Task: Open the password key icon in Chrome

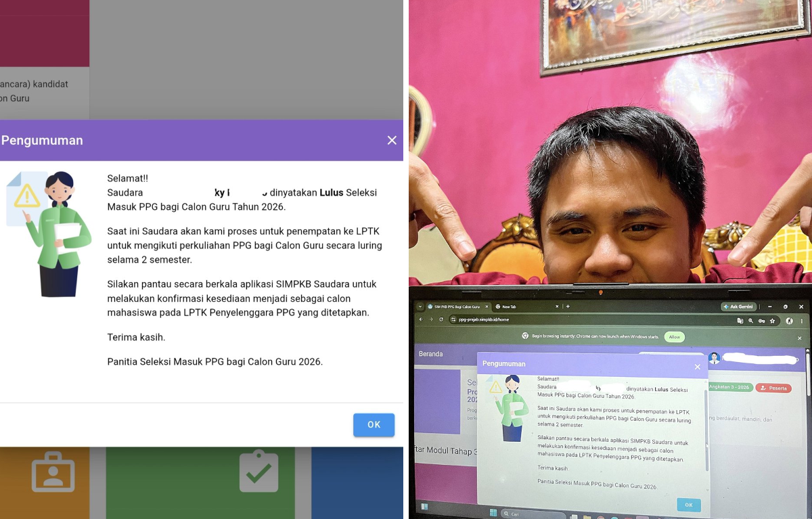Action: (761, 321)
